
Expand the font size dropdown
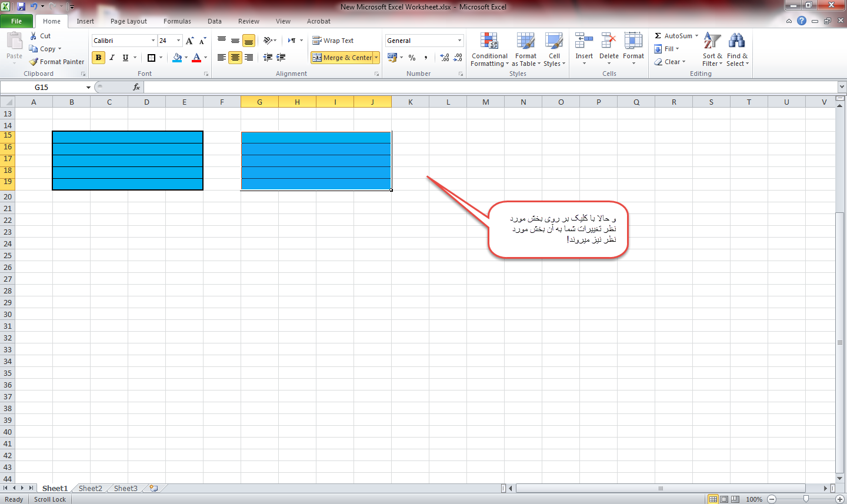179,41
